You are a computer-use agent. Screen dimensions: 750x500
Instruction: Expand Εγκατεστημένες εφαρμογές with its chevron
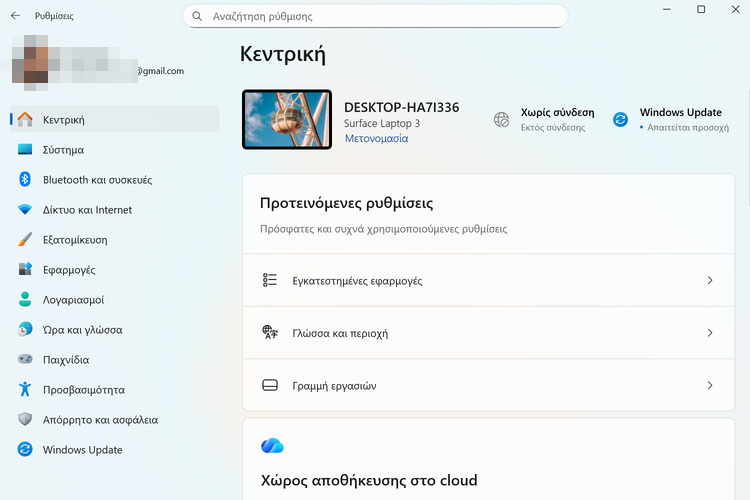tap(710, 281)
